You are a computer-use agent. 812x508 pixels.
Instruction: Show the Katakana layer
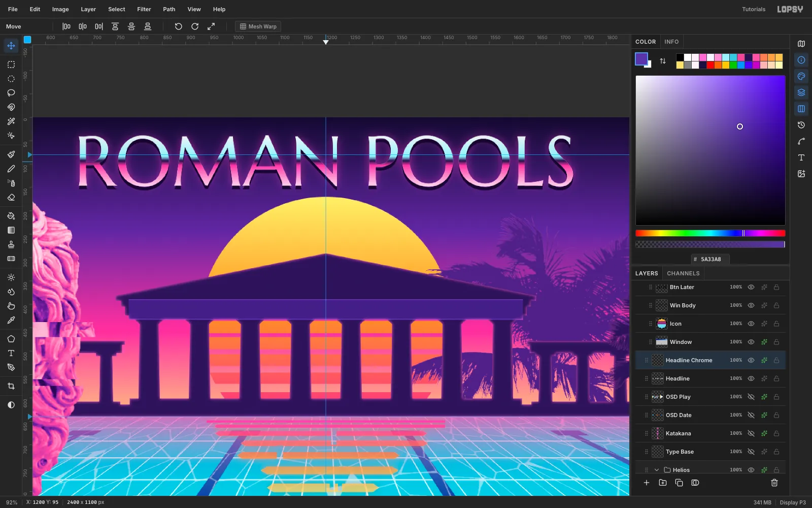pos(751,433)
